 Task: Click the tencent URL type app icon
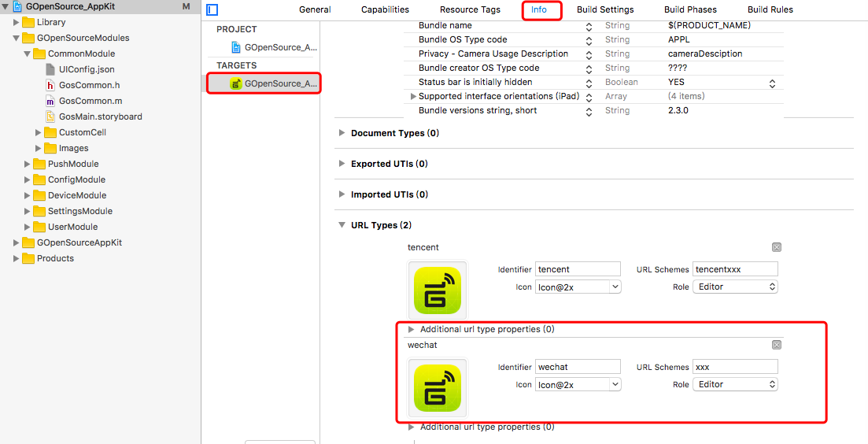click(437, 290)
